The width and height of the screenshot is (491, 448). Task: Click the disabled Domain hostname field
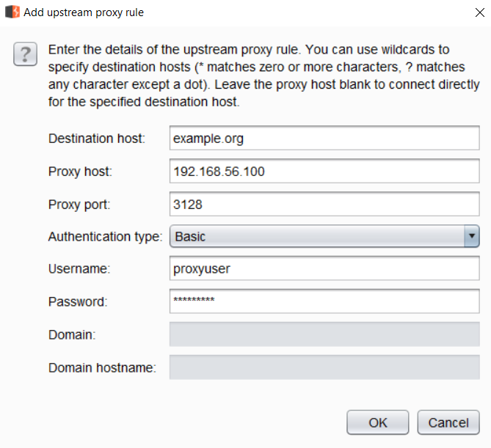tap(324, 367)
